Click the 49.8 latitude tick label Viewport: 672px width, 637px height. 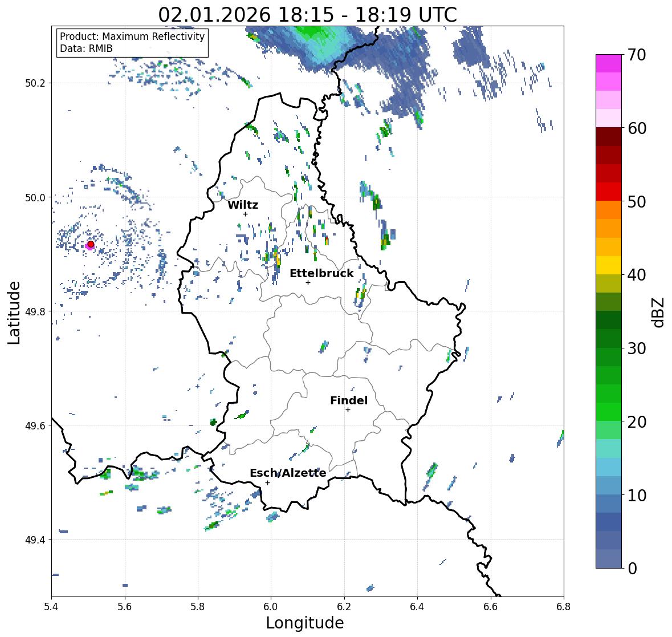pos(35,311)
